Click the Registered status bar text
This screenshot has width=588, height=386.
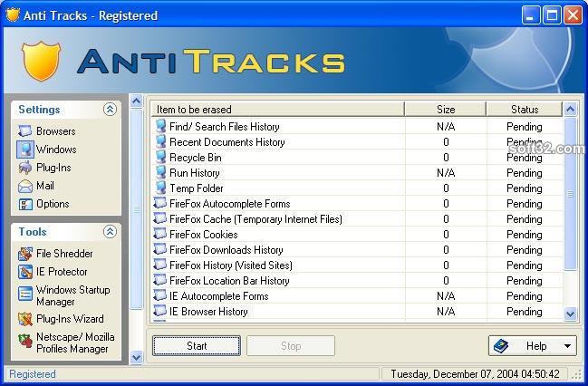point(33,374)
